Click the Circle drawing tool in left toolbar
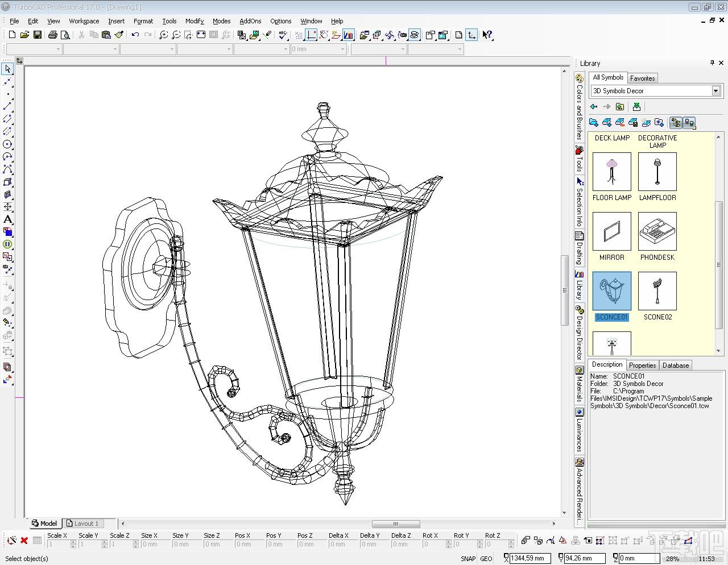 [x=7, y=144]
